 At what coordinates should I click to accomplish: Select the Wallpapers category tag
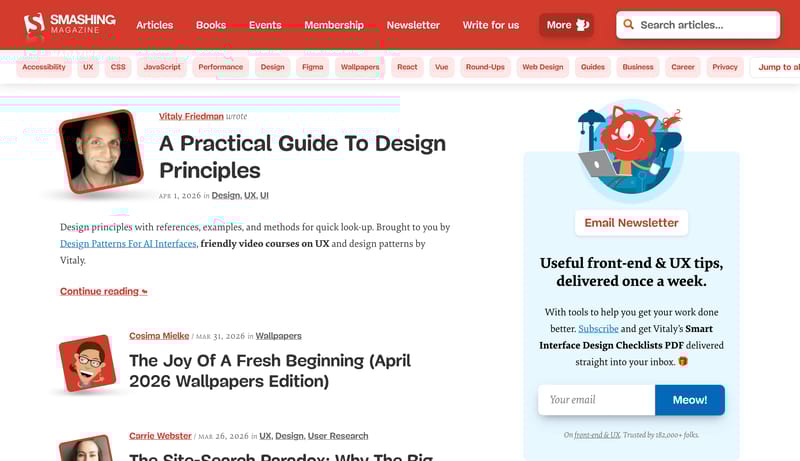tap(360, 67)
